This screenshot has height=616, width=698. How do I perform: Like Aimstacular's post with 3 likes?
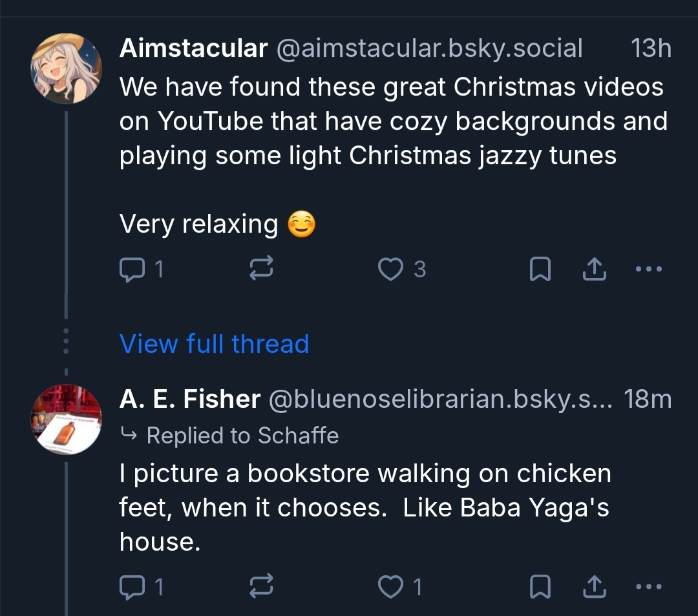click(390, 270)
